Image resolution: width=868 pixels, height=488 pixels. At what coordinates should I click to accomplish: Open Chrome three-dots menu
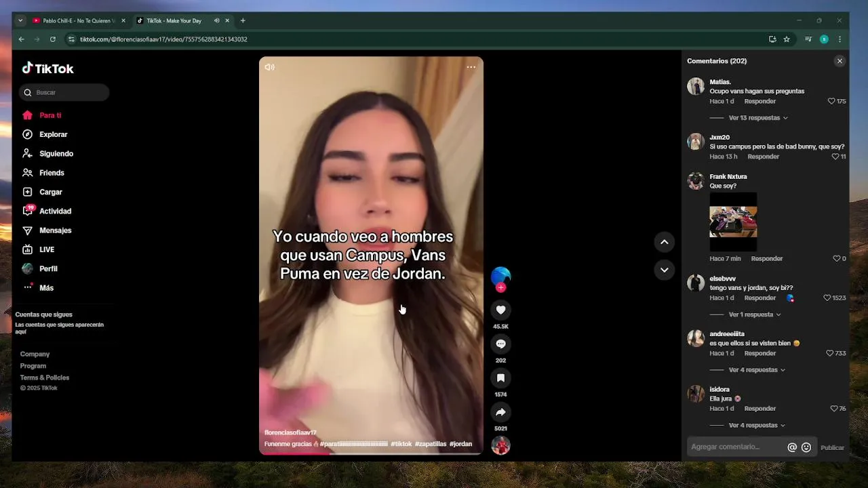[x=840, y=39]
